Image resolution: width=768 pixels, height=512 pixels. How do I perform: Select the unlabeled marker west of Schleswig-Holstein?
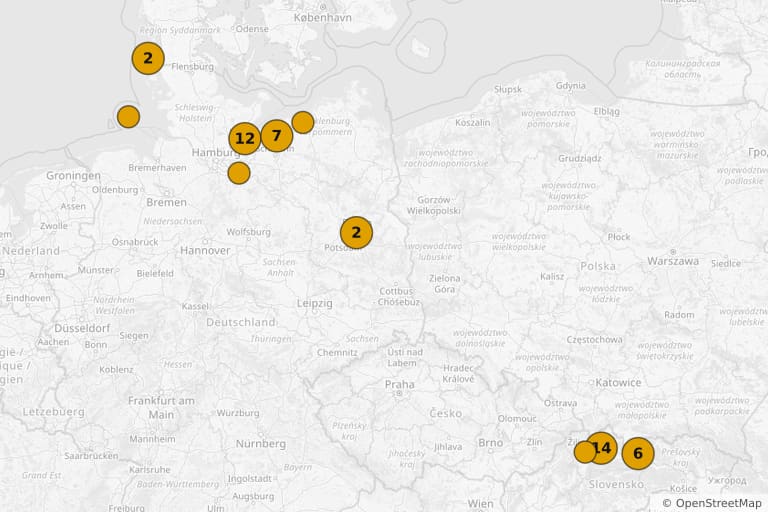(128, 117)
